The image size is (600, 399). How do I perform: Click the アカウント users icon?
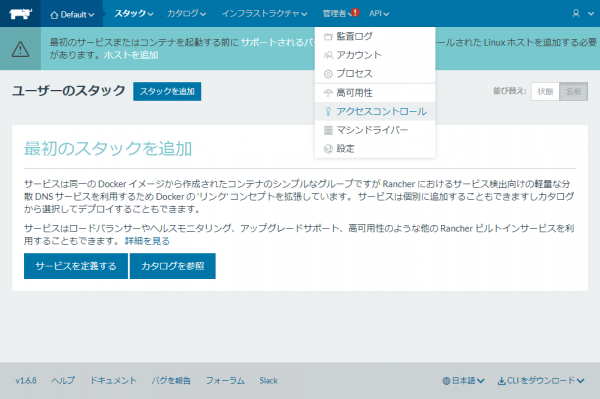(x=328, y=55)
